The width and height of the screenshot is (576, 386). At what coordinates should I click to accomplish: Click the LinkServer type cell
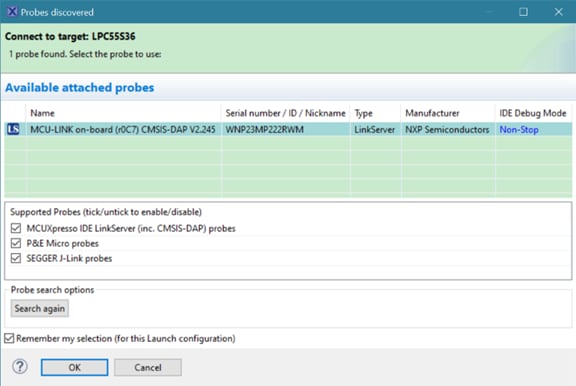tap(374, 130)
